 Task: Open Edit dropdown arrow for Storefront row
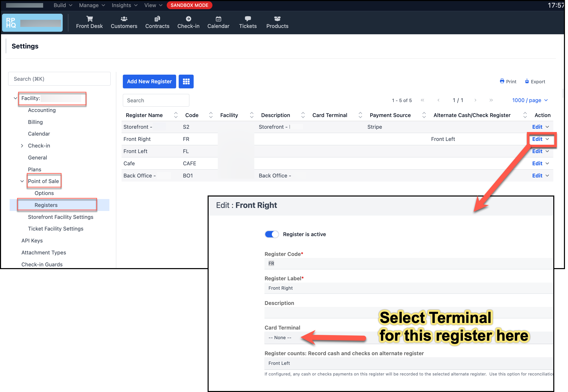pos(547,127)
